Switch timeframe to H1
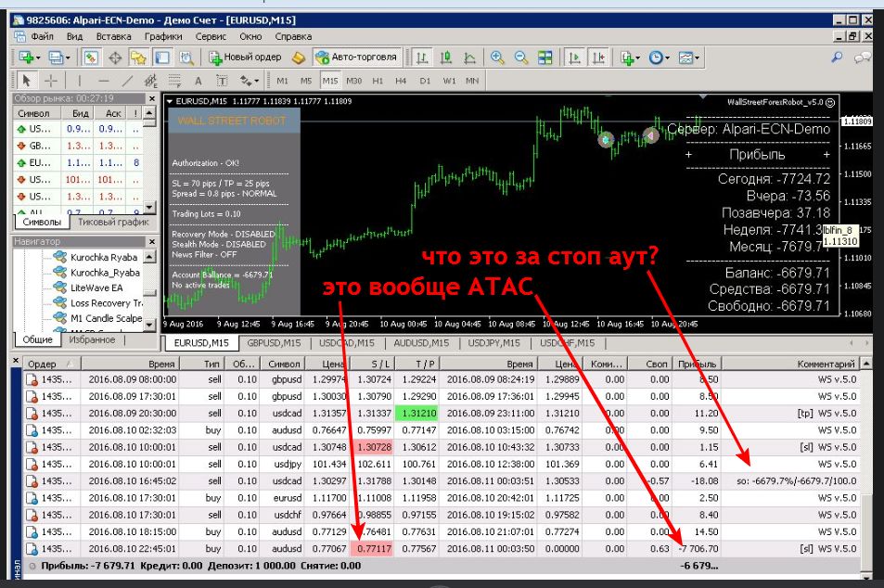Screen dimensions: 884x588 click(x=378, y=81)
